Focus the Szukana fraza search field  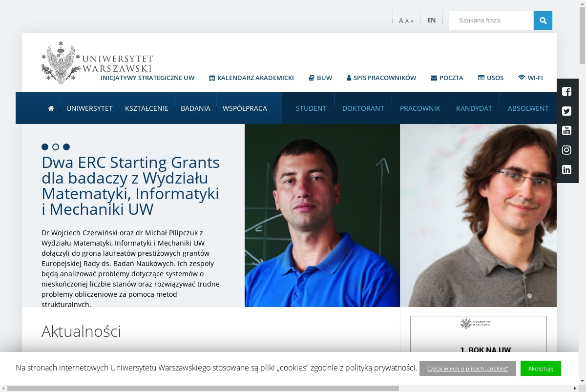coord(491,21)
